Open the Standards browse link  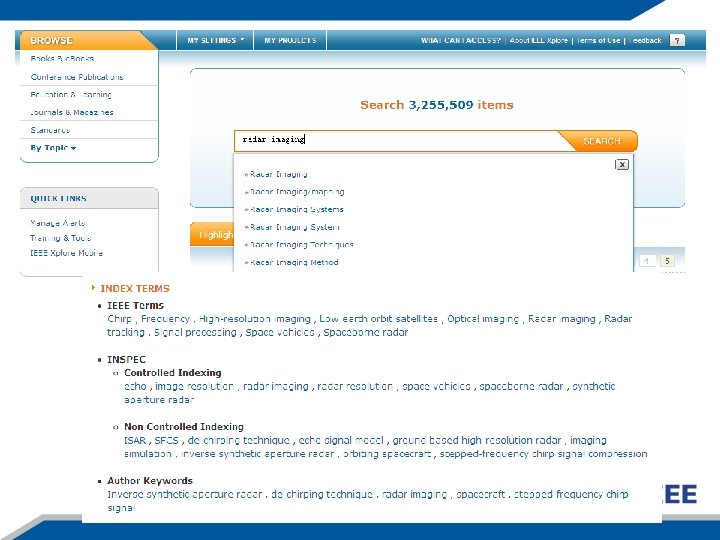point(50,130)
